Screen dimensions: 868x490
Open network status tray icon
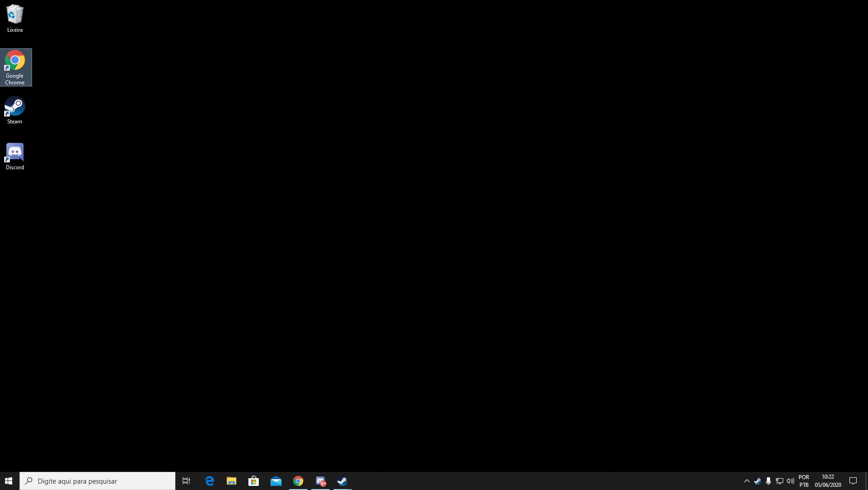(780, 481)
